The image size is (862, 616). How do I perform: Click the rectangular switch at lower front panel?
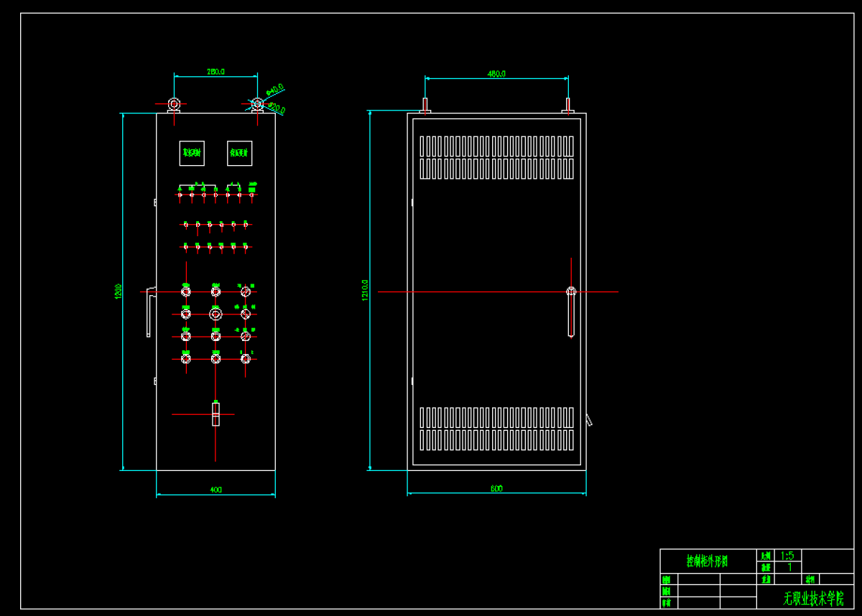coord(215,414)
